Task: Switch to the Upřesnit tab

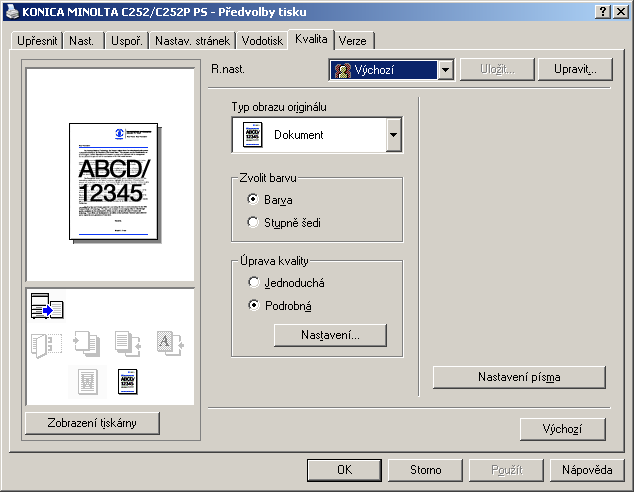Action: point(37,41)
